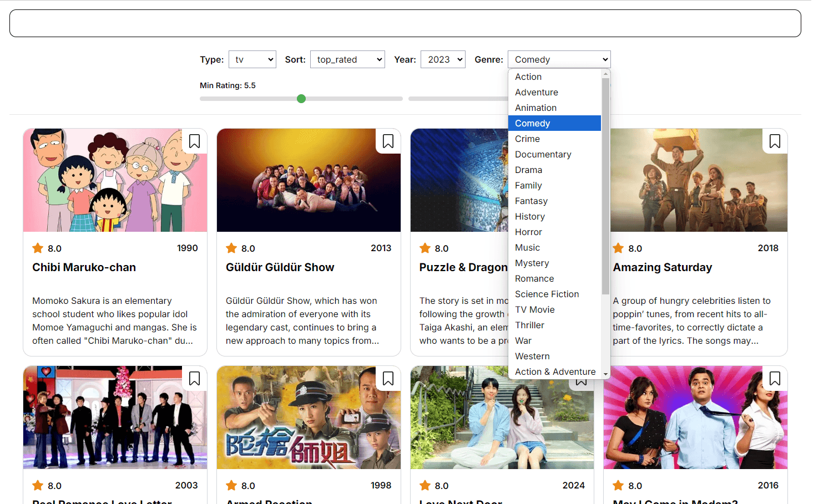Choose Fantasy genre option

pyautogui.click(x=554, y=201)
